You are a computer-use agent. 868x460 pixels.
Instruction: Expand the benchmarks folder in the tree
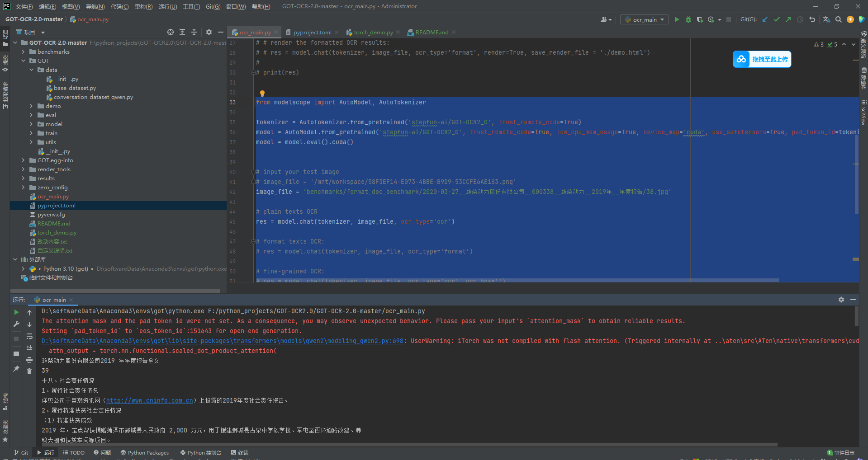(24, 52)
